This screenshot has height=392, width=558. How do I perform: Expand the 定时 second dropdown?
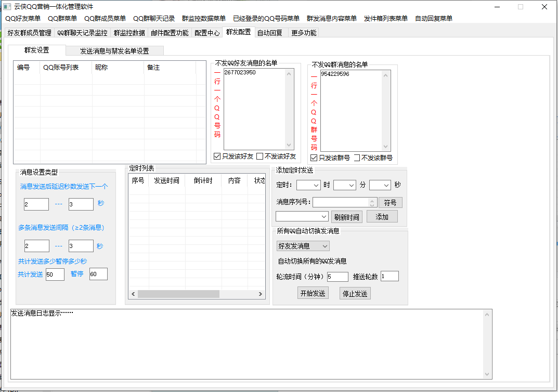(x=380, y=185)
